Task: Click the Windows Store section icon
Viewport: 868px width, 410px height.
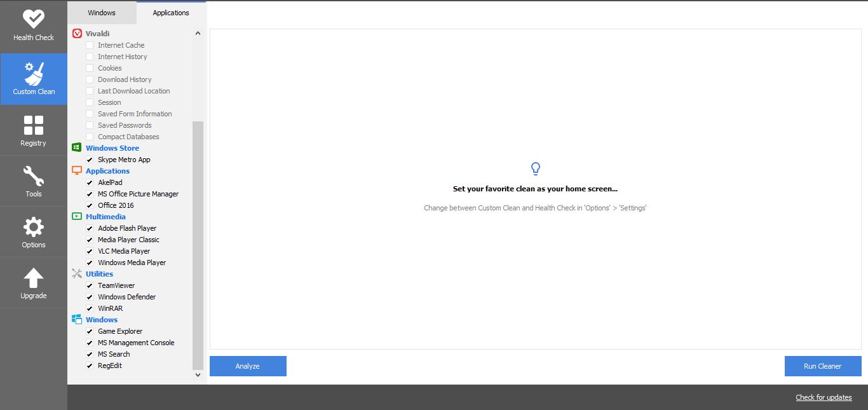Action: coord(77,147)
